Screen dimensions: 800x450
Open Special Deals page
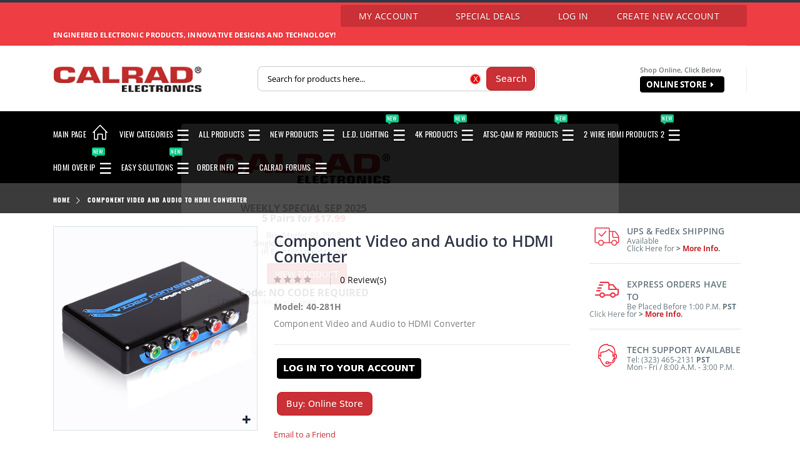coord(487,16)
